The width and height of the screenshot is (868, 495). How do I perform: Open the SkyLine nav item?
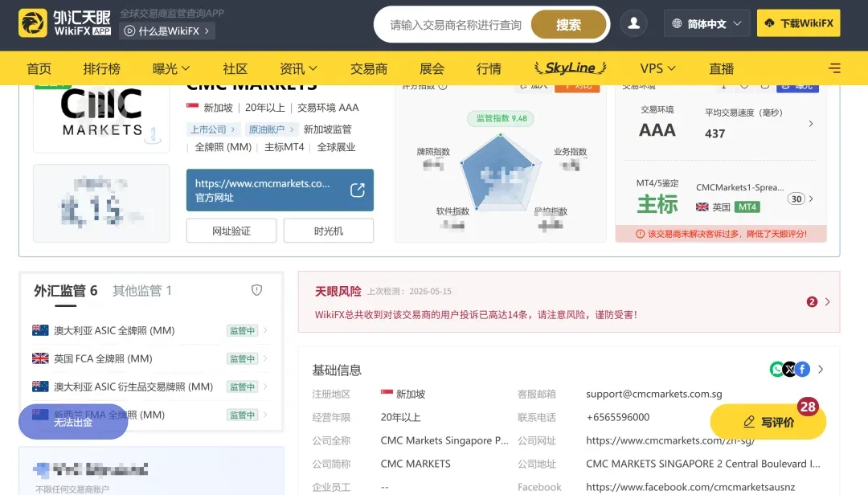click(x=570, y=67)
